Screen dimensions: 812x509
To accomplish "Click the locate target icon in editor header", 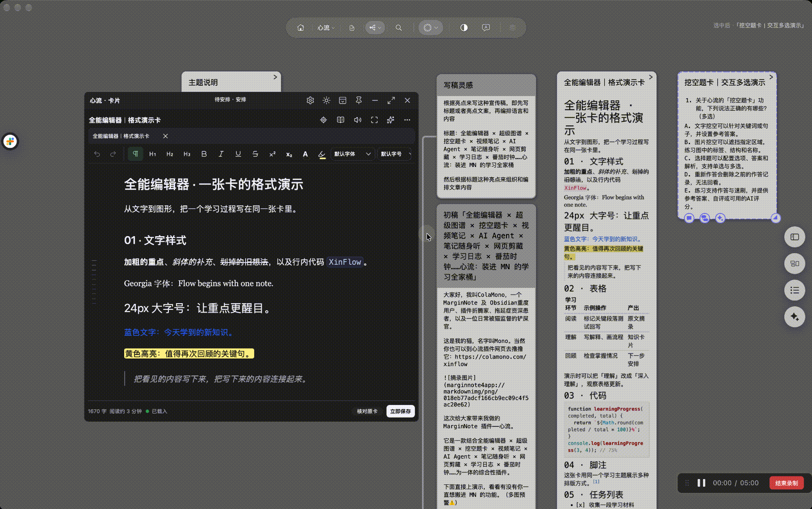I will (x=323, y=120).
